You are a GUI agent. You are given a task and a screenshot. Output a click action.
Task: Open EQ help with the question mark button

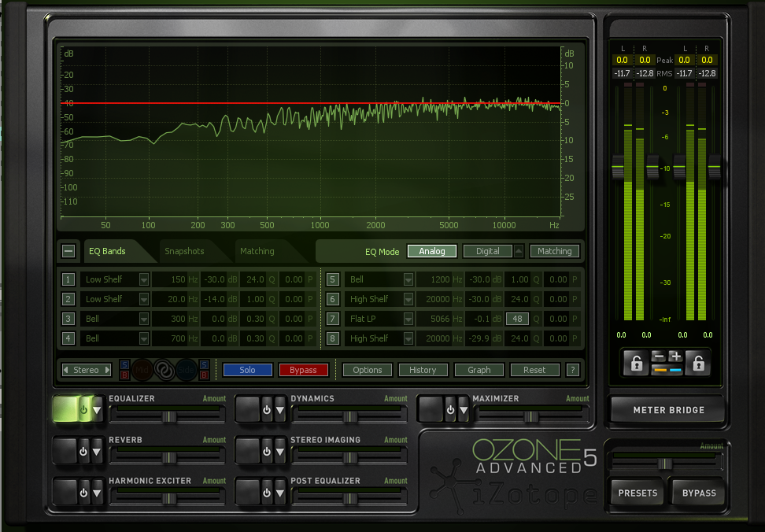pos(573,370)
